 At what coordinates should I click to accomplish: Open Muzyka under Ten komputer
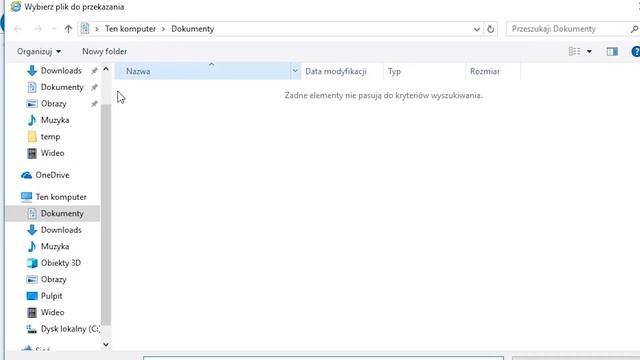pos(55,247)
